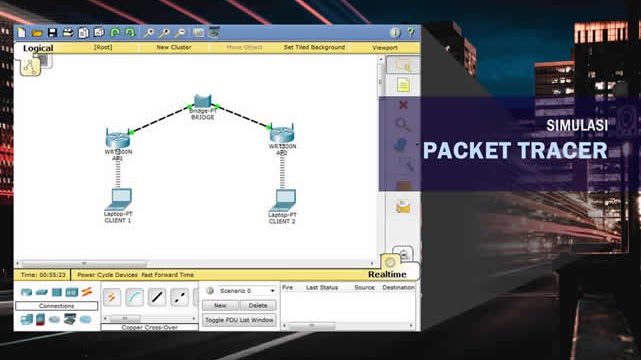Click the Destination column header
The width and height of the screenshot is (641, 360).
tap(398, 288)
